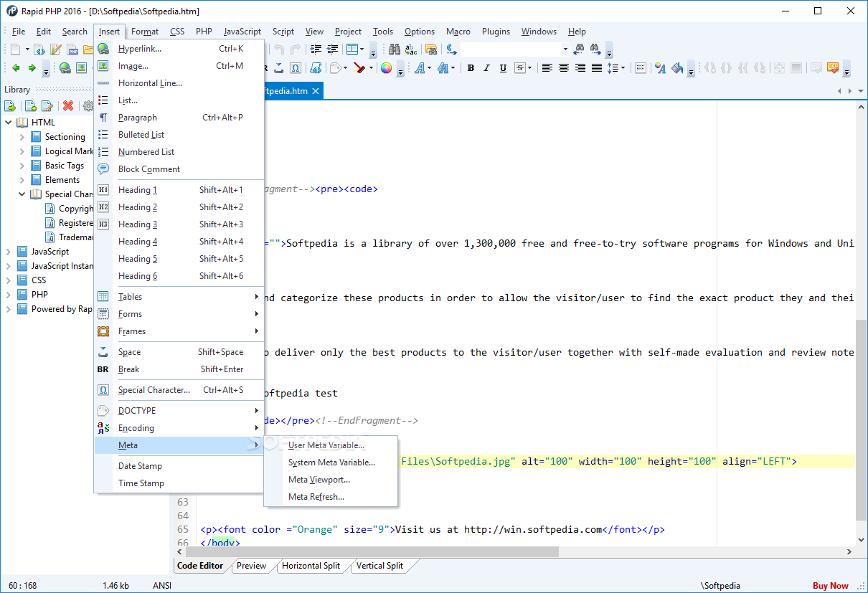
Task: Click the vertical editor scrollbar thumb
Action: (x=861, y=420)
